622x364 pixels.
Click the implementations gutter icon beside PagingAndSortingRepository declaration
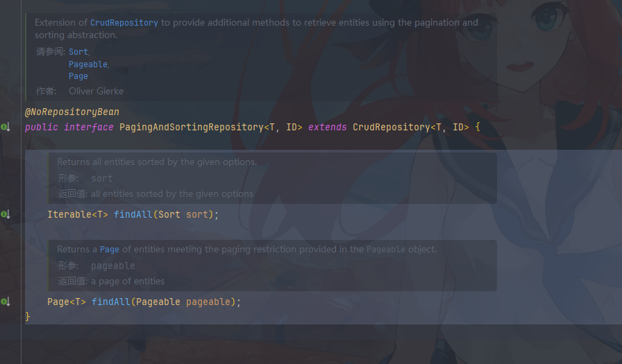point(6,128)
